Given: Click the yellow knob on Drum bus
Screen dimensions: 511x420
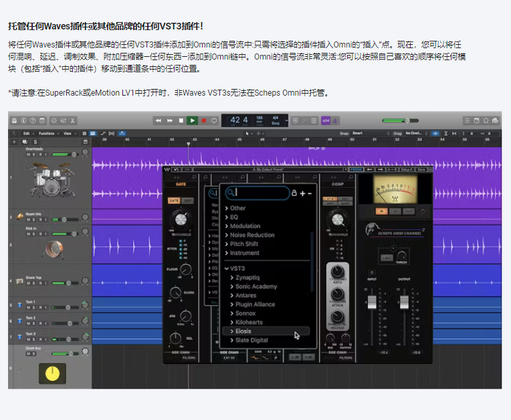Looking at the screenshot, I should pyautogui.click(x=52, y=373).
